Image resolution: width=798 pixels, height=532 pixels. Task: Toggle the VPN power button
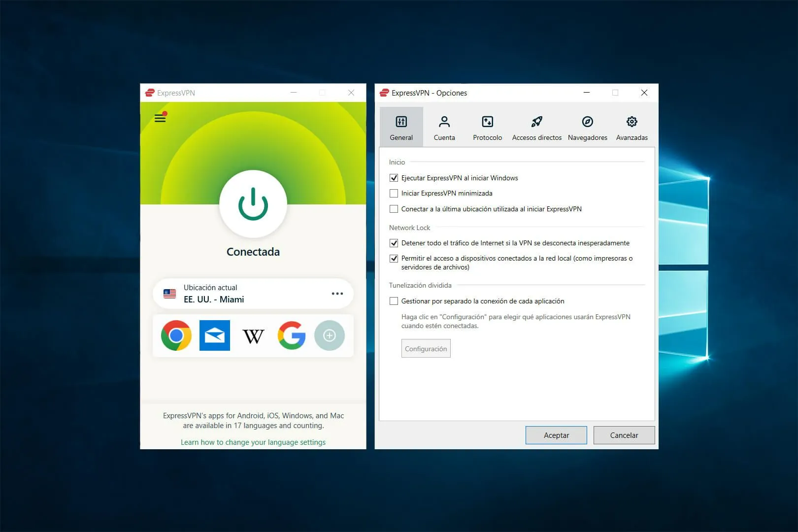[x=253, y=204]
